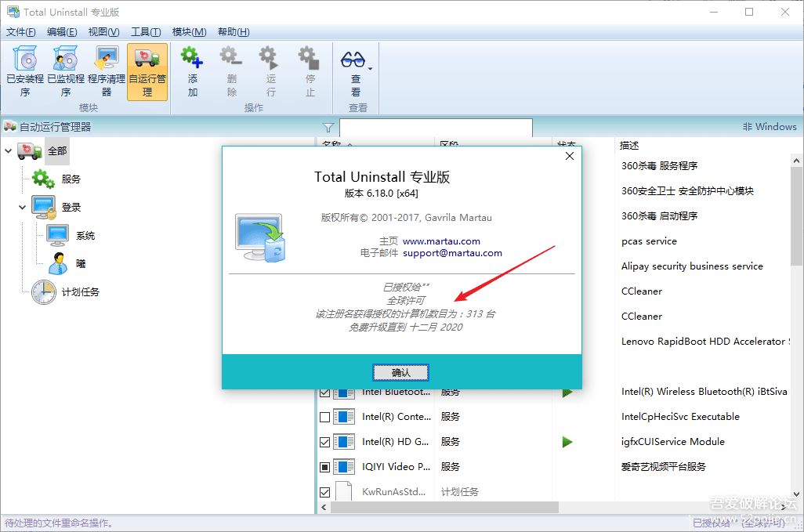Viewport: 804px width, 532px height.
Task: Click the 运行 toolbar icon
Action: pyautogui.click(x=270, y=57)
